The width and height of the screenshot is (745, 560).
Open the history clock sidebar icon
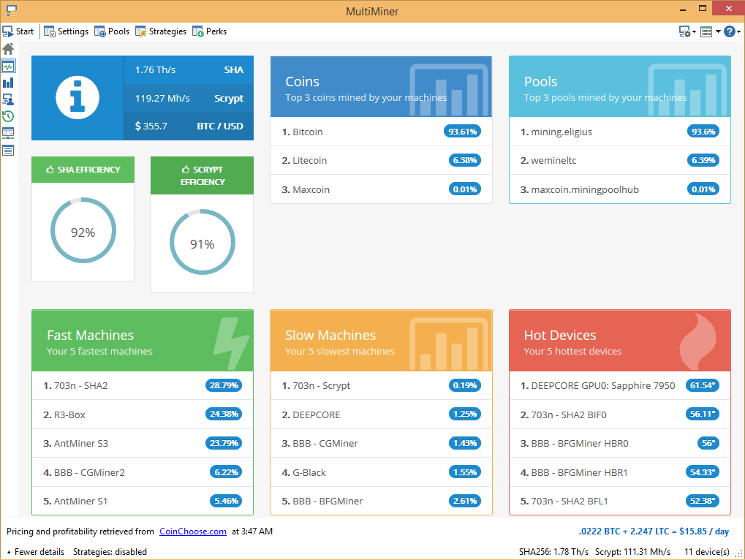[8, 116]
